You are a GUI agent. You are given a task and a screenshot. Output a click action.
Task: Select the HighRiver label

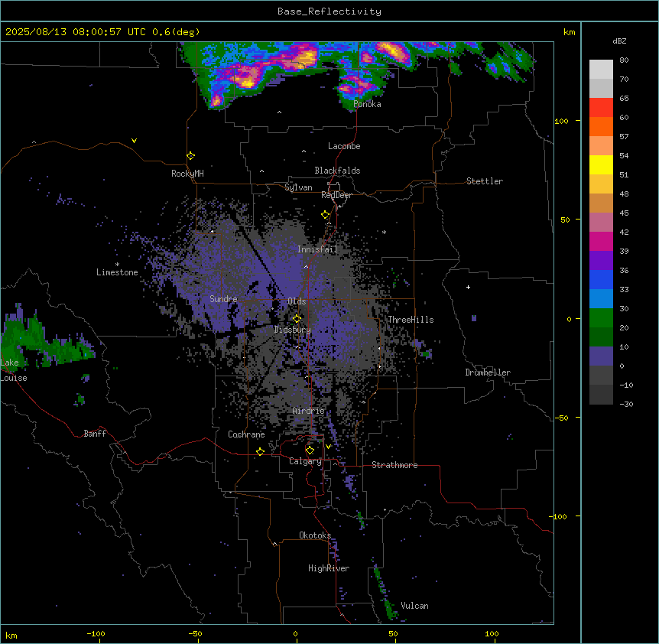pyautogui.click(x=329, y=568)
